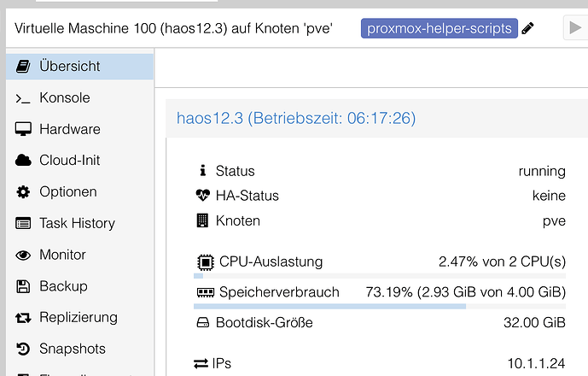The width and height of the screenshot is (588, 376).
Task: Open the Task History section
Action: click(x=79, y=223)
